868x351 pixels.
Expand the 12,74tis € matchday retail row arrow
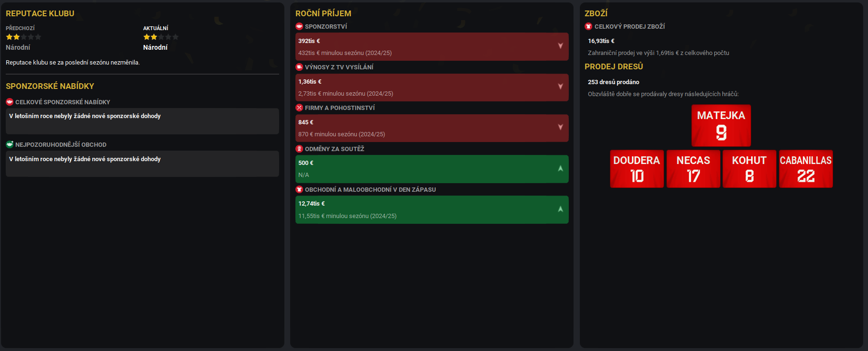pos(560,209)
